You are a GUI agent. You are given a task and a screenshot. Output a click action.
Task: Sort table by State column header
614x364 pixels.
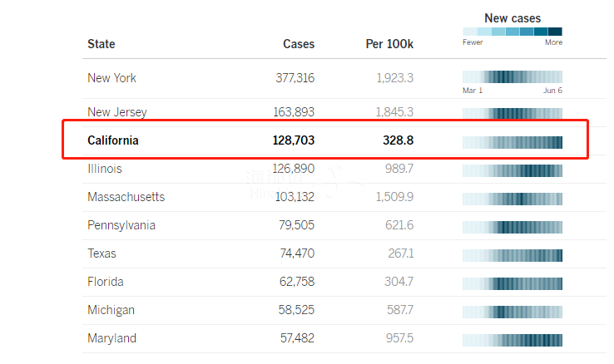tap(102, 44)
